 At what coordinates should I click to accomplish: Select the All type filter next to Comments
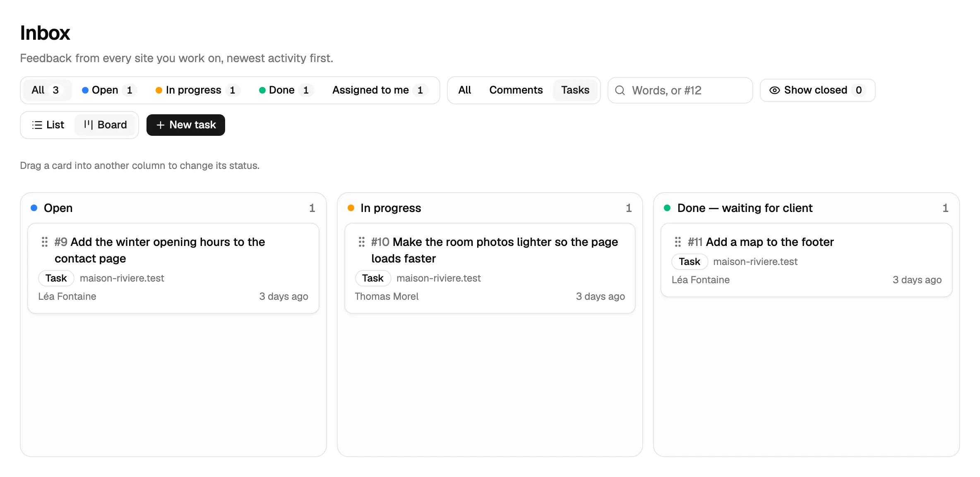(x=464, y=90)
